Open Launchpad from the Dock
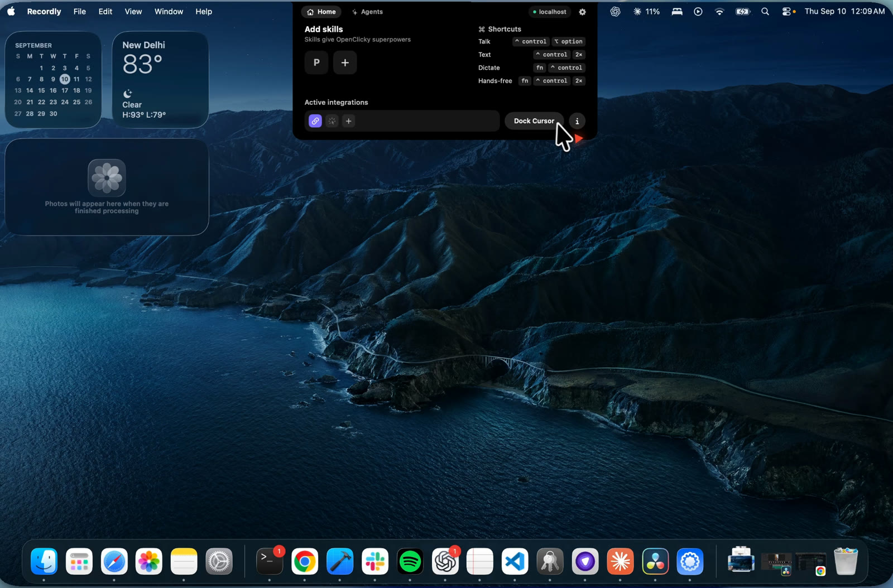 pos(79,561)
